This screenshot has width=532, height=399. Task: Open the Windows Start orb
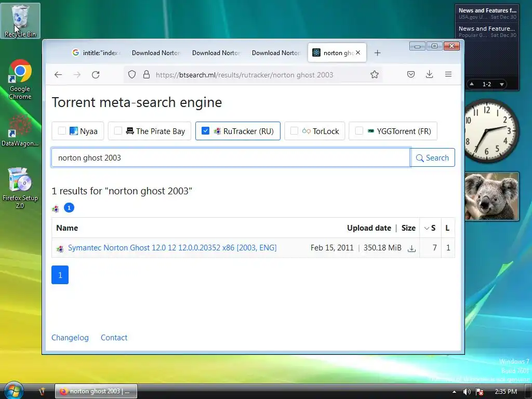tap(14, 391)
